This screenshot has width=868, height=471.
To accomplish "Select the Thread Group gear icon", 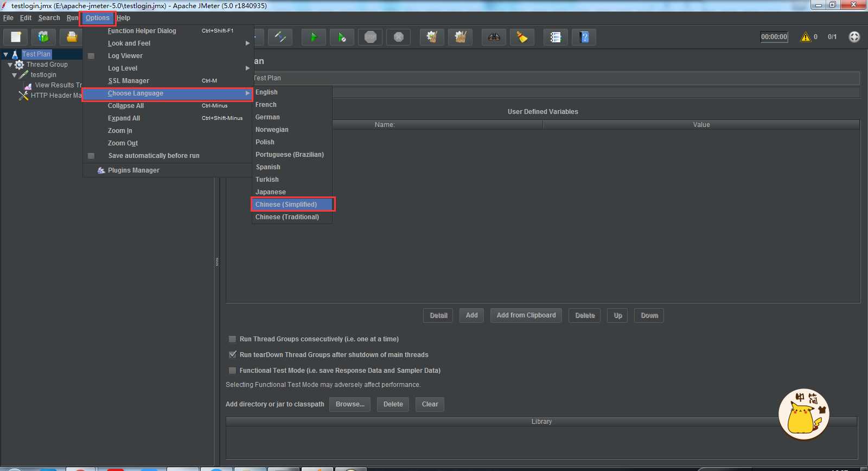I will point(20,65).
